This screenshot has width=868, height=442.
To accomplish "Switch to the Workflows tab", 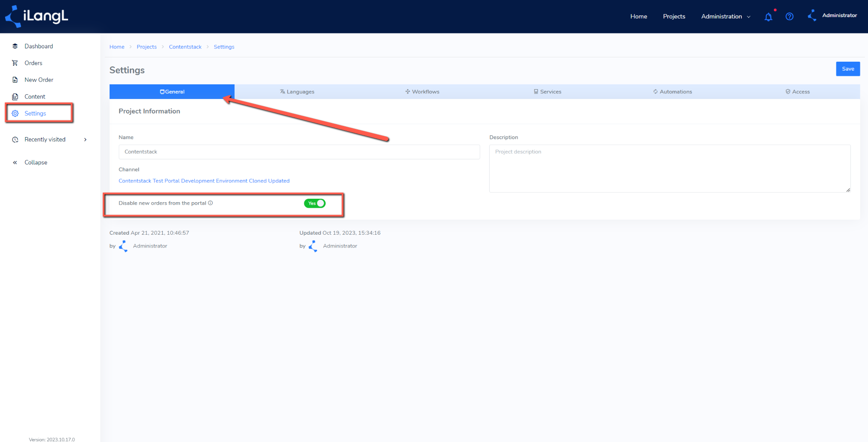I will pos(422,92).
